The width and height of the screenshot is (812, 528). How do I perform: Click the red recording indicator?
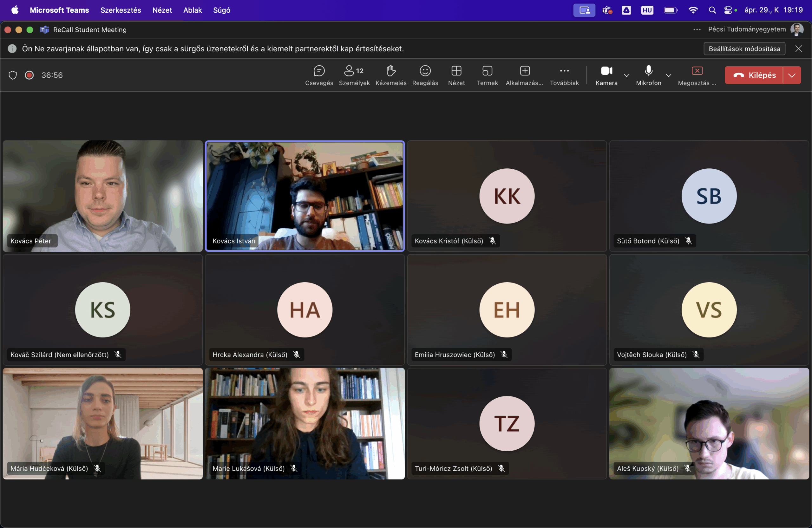pyautogui.click(x=29, y=75)
